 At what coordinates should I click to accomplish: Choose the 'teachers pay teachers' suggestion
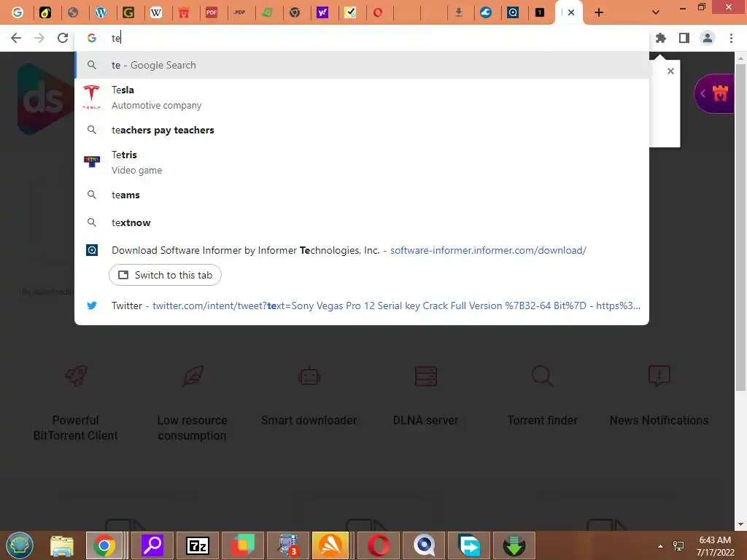pos(362,130)
